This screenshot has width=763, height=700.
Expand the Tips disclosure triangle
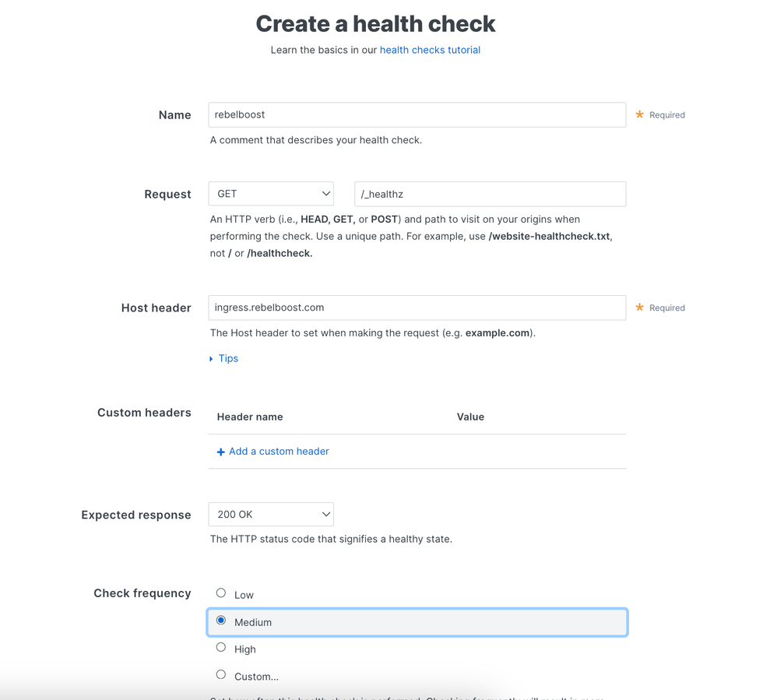pyautogui.click(x=211, y=359)
